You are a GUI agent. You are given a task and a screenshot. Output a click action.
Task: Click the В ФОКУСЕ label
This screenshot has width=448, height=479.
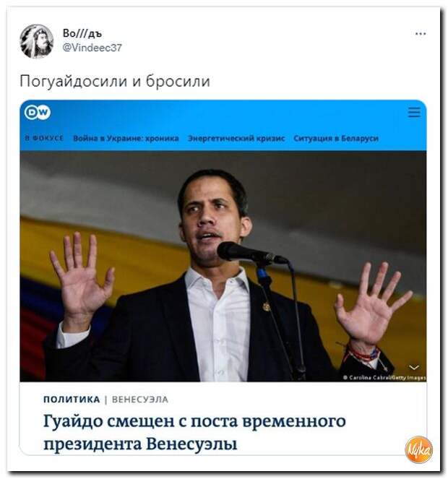click(44, 138)
